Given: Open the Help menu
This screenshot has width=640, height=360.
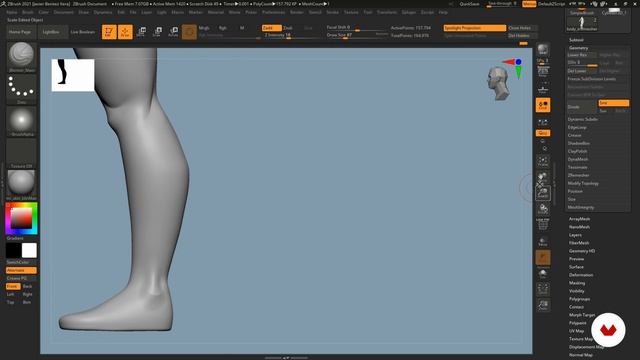Looking at the screenshot, I should click(x=443, y=12).
